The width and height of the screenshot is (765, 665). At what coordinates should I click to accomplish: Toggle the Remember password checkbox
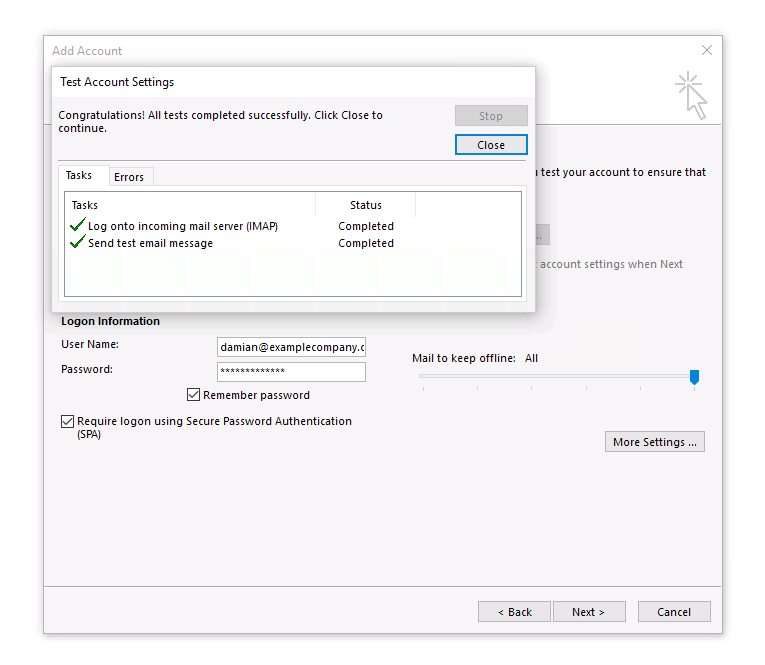tap(194, 395)
